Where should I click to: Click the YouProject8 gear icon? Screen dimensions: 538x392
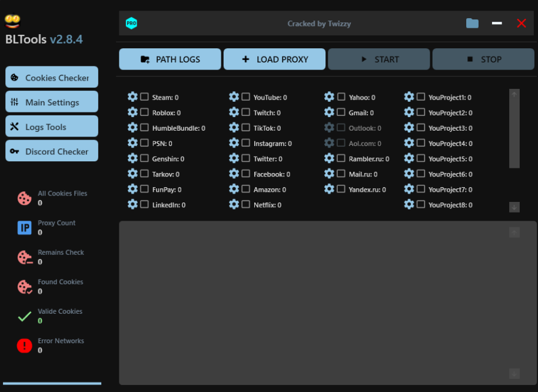pos(409,204)
